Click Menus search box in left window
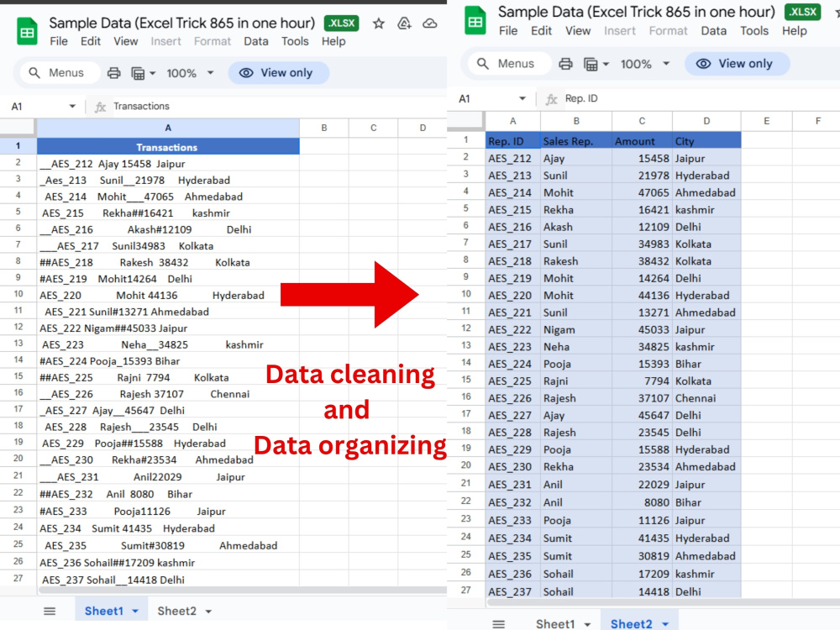The height and width of the screenshot is (630, 840). (60, 73)
